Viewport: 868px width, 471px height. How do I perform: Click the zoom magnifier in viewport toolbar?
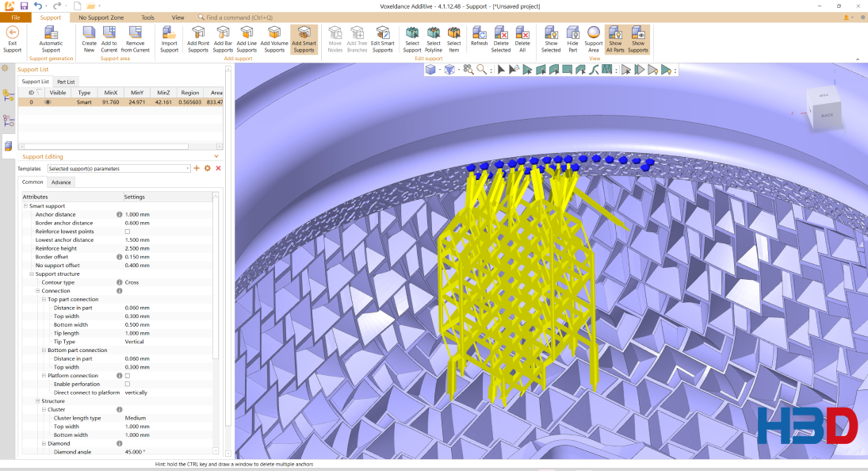[x=480, y=70]
